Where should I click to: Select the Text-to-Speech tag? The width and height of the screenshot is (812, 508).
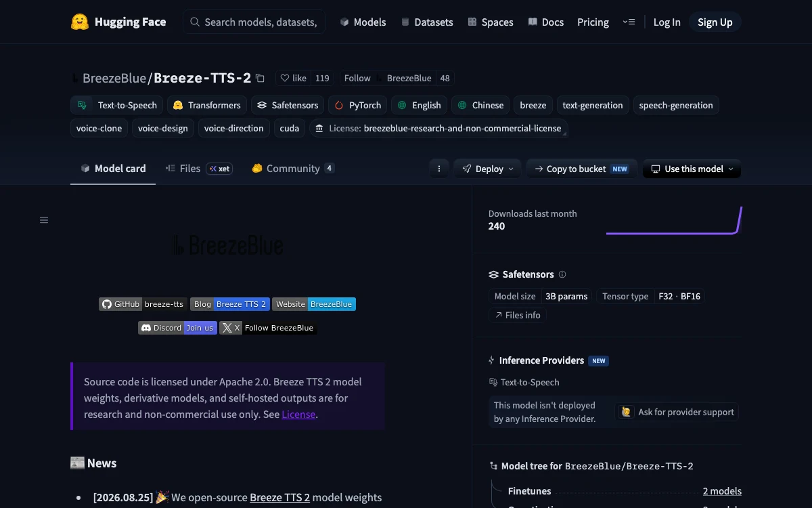pyautogui.click(x=118, y=105)
